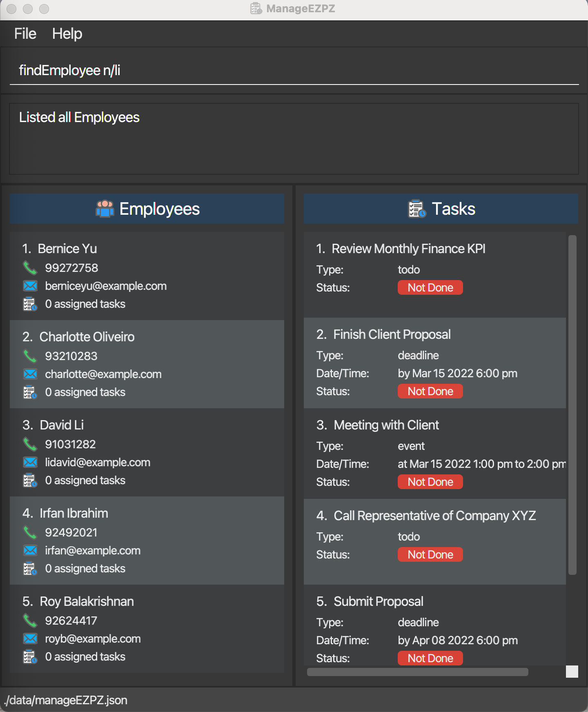Screen dimensions: 588x712
Task: Click the phone icon for Roy Balakrishnan
Action: point(30,621)
